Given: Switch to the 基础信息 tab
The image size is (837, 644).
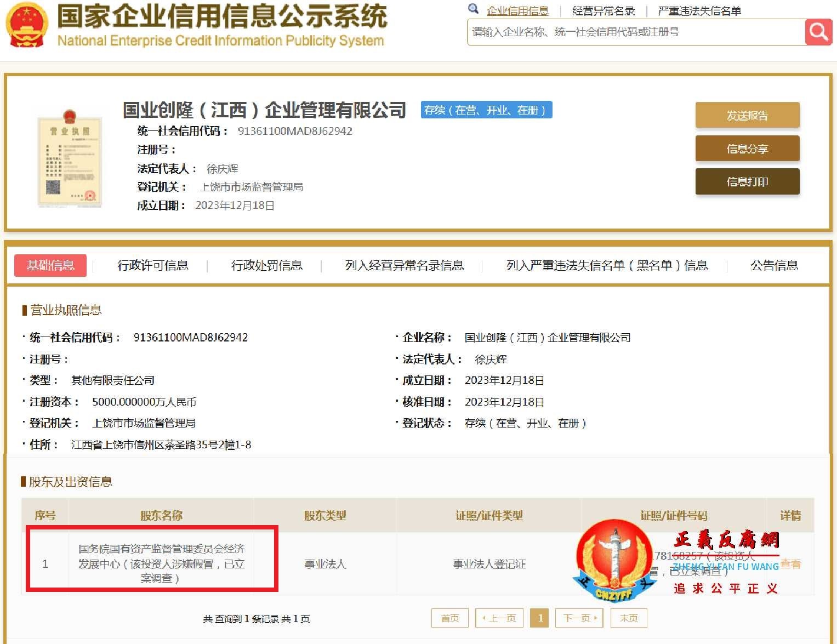Looking at the screenshot, I should click(50, 265).
